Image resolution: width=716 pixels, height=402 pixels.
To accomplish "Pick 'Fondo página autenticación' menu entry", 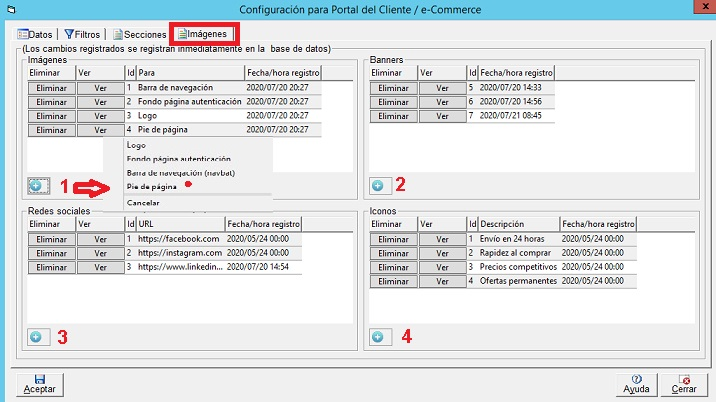I will (178, 159).
